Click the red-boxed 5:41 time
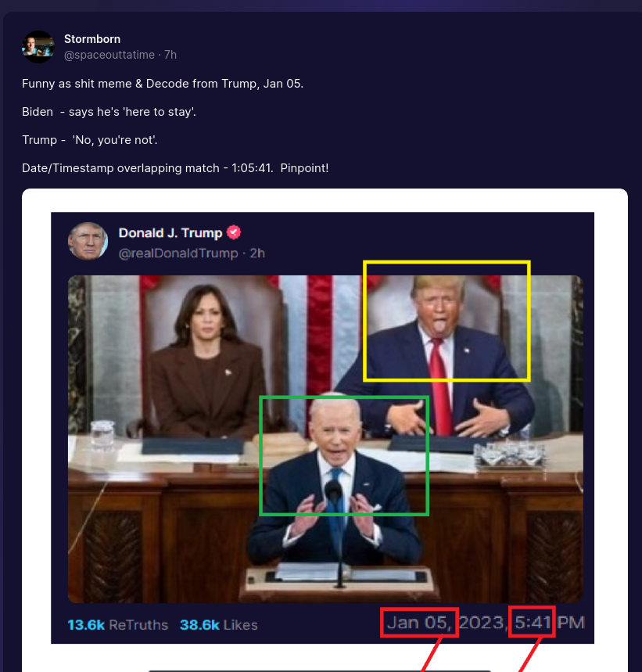This screenshot has height=672, width=642. pos(532,622)
